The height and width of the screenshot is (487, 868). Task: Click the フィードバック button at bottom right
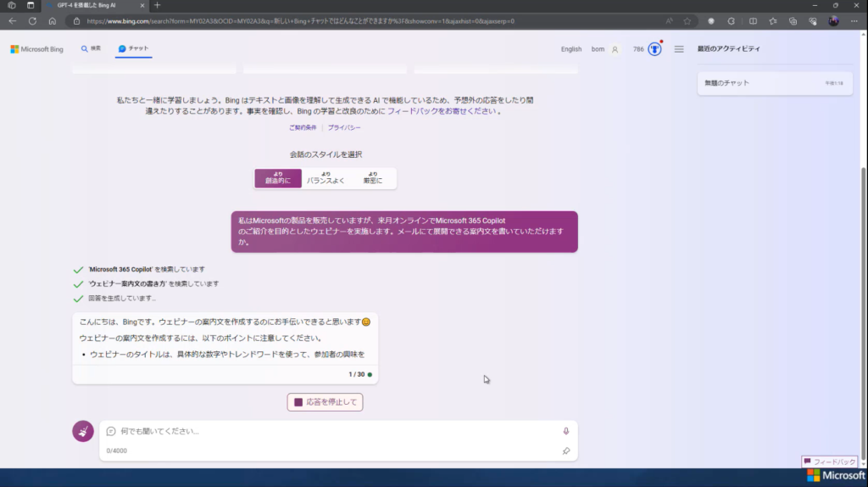829,462
